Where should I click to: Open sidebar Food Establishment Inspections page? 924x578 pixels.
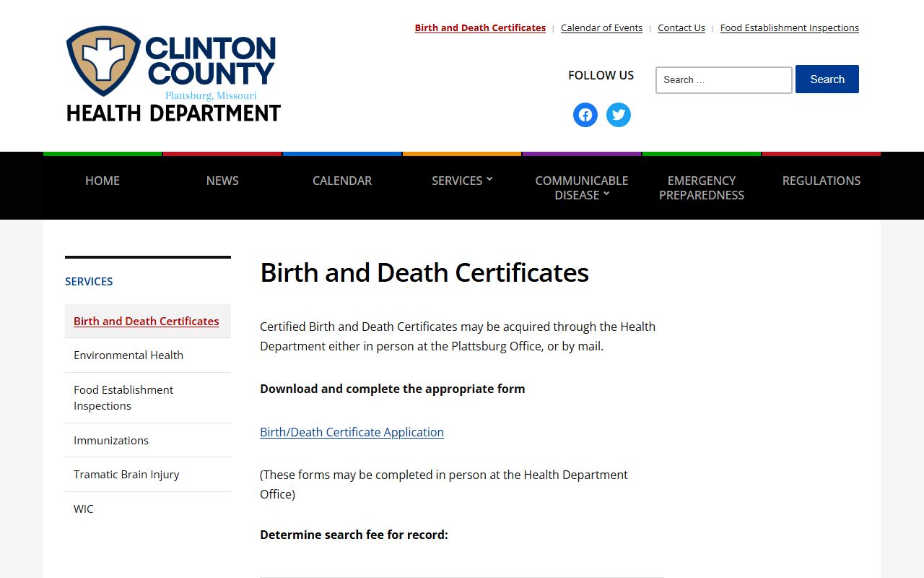(123, 398)
